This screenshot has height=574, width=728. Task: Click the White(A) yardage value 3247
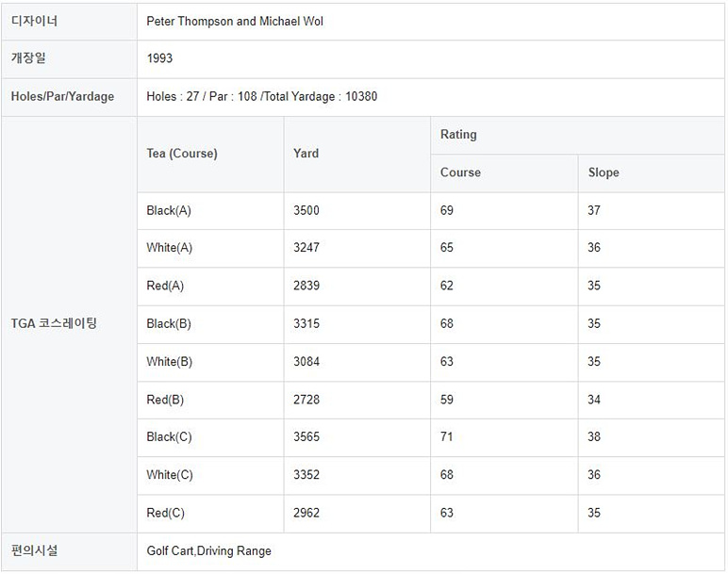coord(306,248)
